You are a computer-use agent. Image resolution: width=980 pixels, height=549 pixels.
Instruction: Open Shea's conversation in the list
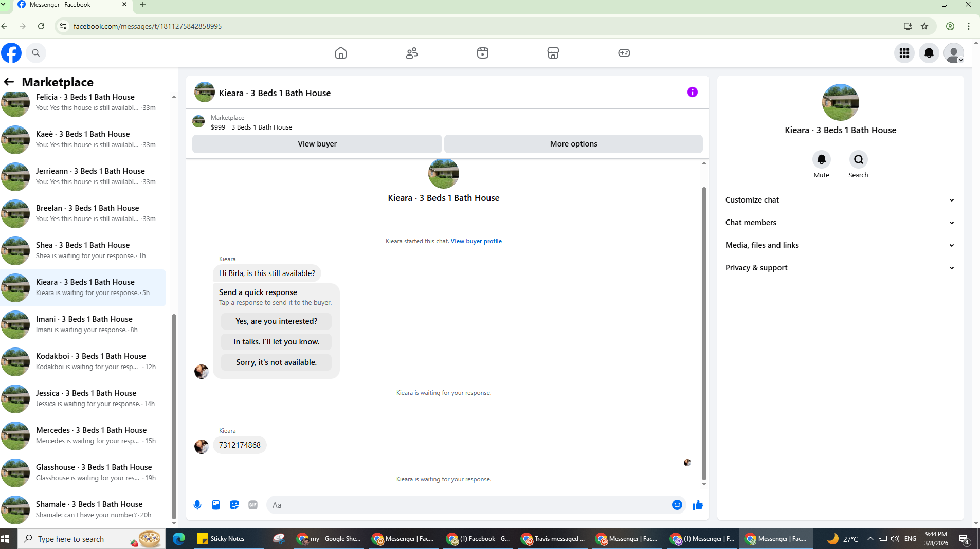click(x=83, y=250)
